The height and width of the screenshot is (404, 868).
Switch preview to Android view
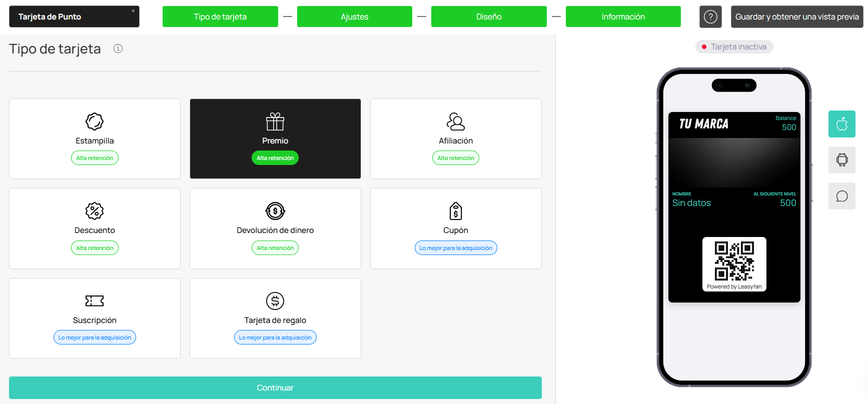[x=841, y=160]
